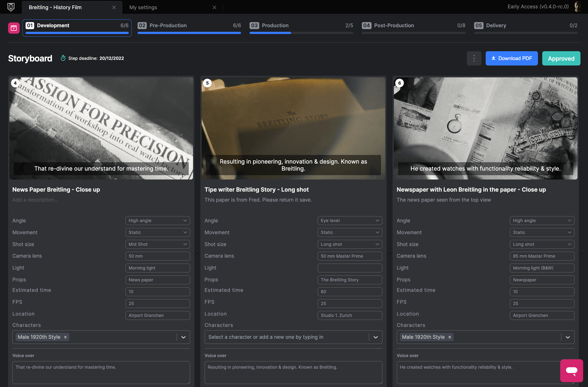Expand Shot size Mid Shot dropdown
The height and width of the screenshot is (387, 588).
157,244
